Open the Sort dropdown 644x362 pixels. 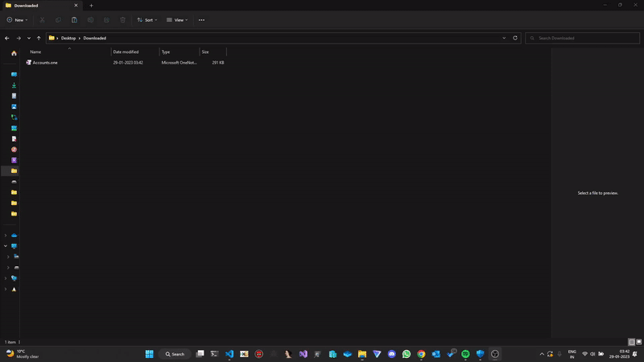click(147, 19)
